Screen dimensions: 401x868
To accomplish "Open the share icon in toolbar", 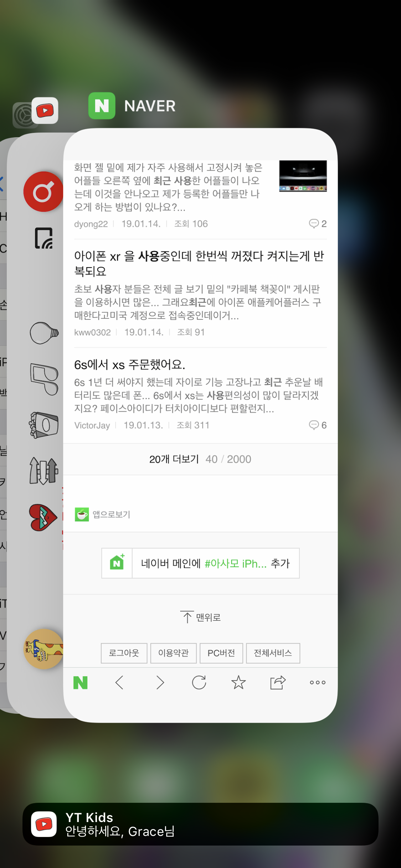I will 278,682.
